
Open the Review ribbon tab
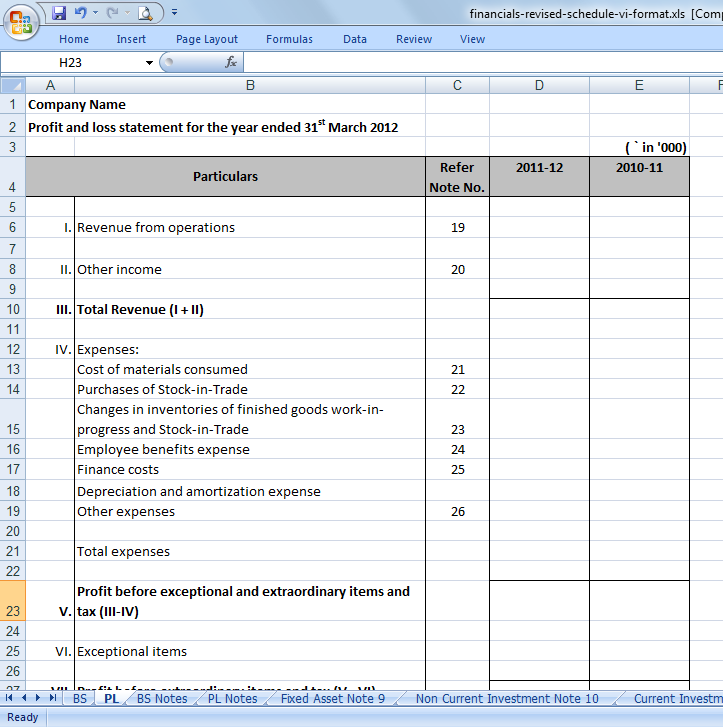(414, 39)
